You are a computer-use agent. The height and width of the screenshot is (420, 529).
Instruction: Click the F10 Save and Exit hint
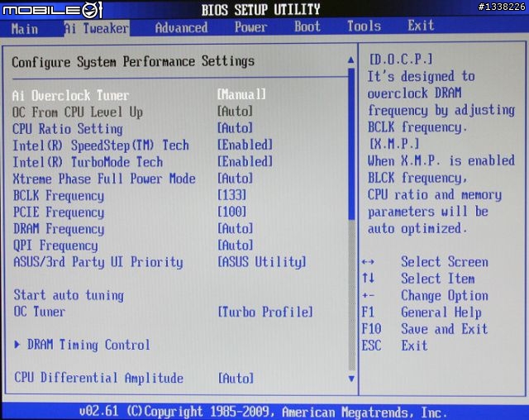(x=424, y=329)
